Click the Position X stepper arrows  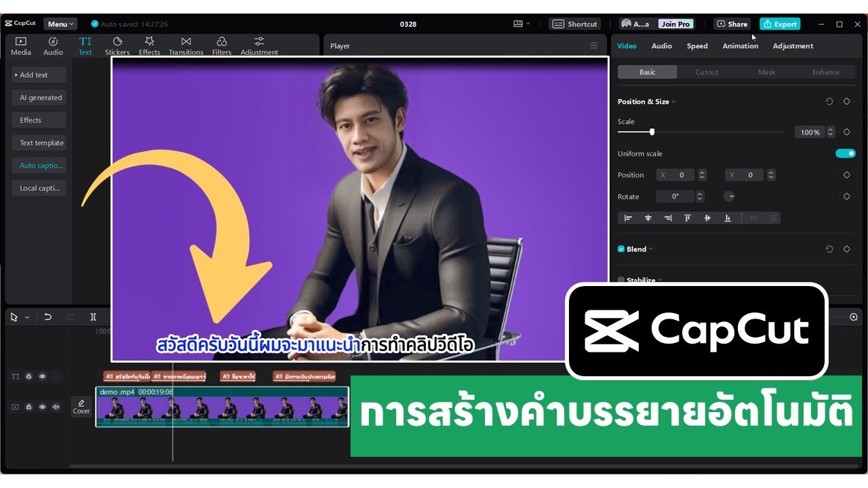coord(702,175)
